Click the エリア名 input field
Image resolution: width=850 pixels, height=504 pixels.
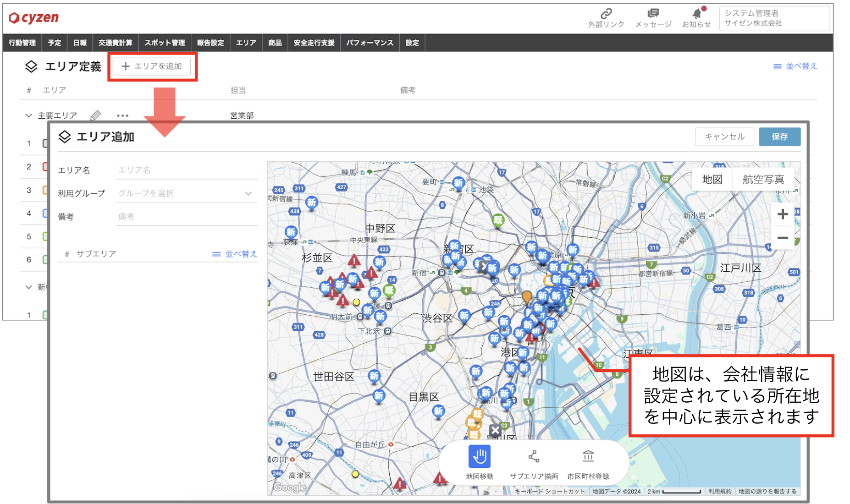(187, 170)
